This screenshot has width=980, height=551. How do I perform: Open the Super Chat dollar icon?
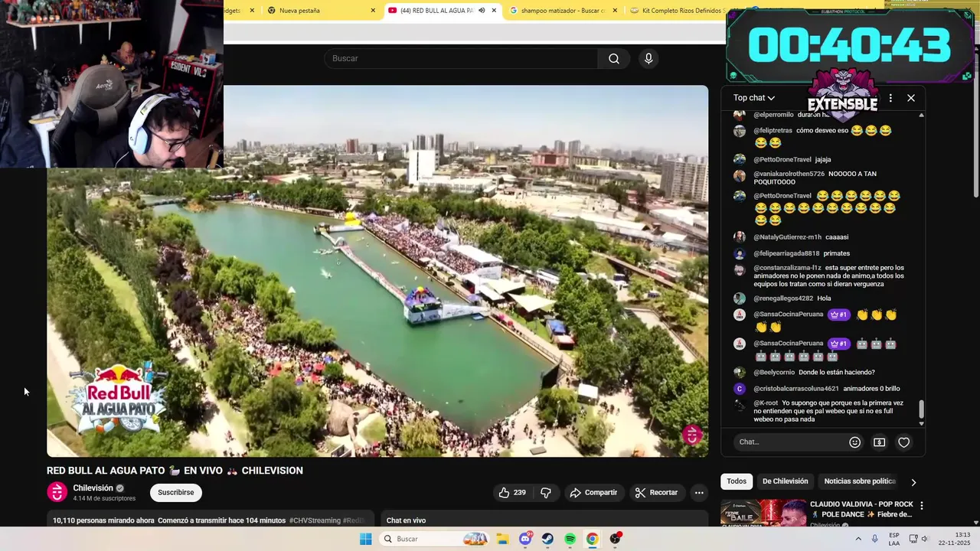(880, 442)
